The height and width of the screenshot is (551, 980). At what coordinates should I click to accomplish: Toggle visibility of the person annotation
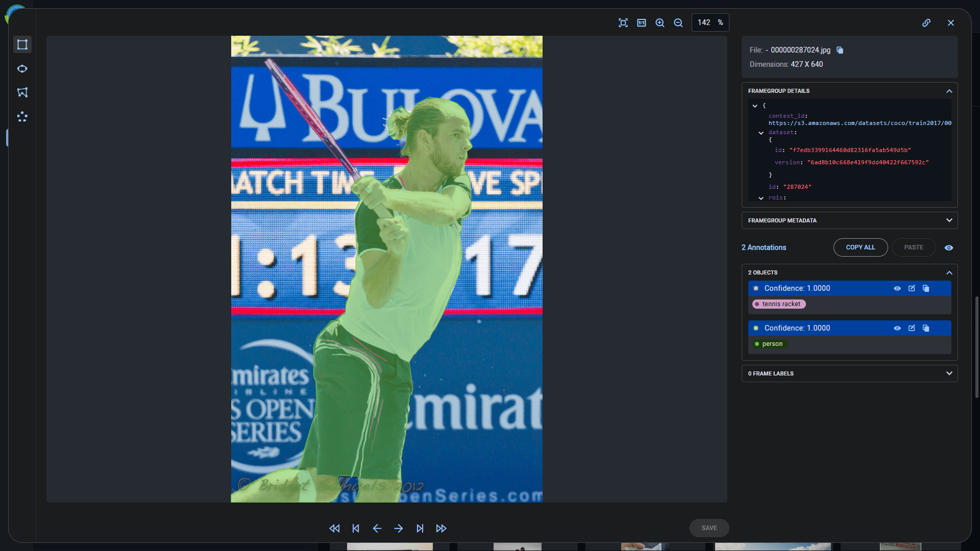(x=897, y=328)
